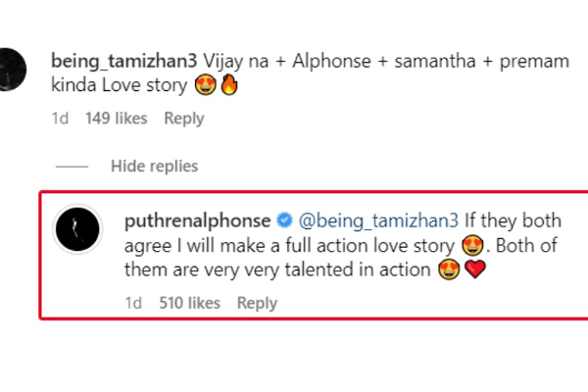Click the red heart emoji ending the reply
The width and height of the screenshot is (588, 392).
(474, 268)
